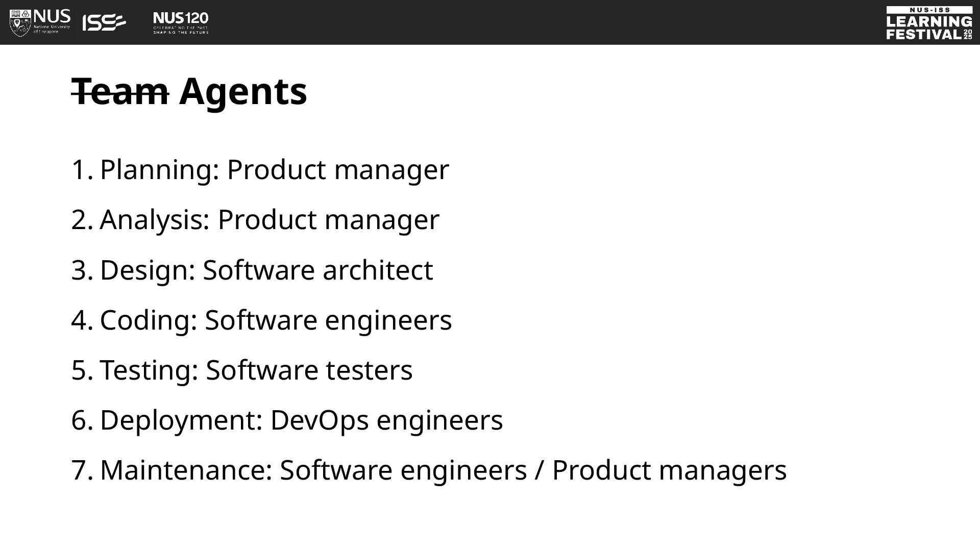
Task: Select the Design: Software architect line
Action: tap(252, 269)
